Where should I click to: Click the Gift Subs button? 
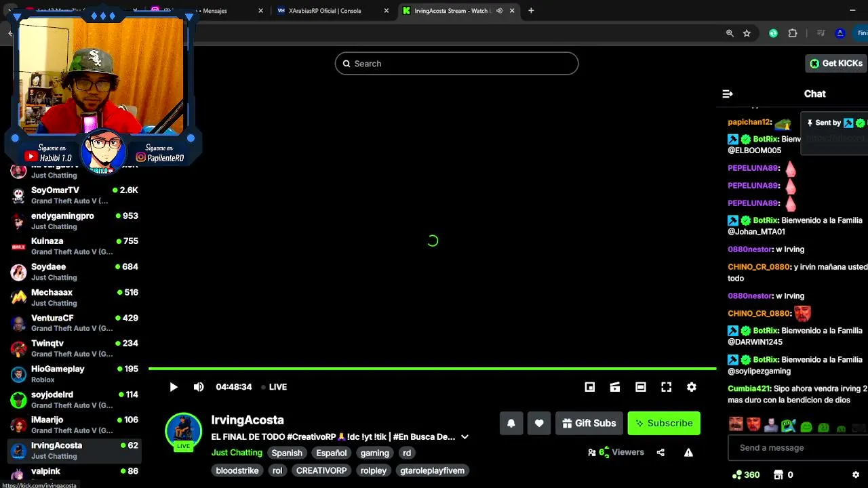(589, 423)
